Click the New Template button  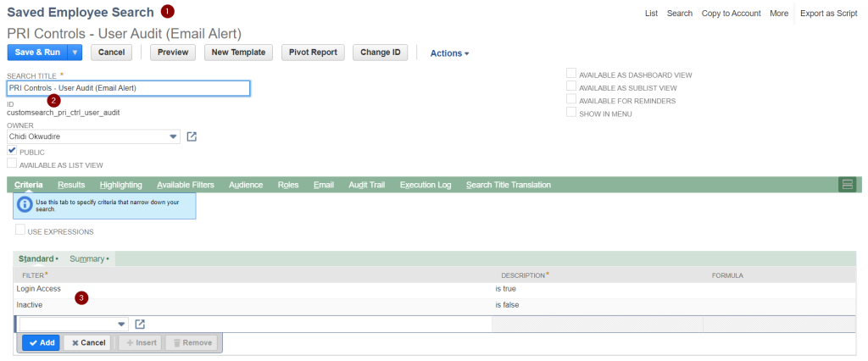point(238,53)
